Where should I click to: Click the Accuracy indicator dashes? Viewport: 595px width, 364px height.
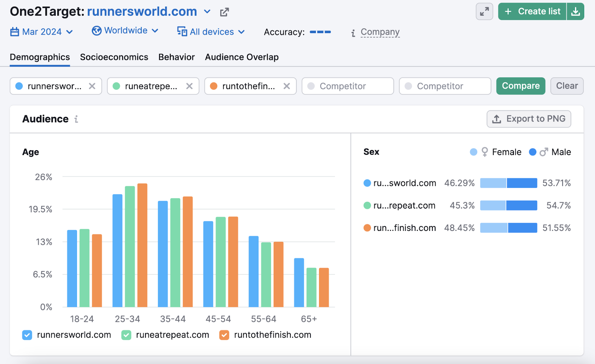[320, 32]
